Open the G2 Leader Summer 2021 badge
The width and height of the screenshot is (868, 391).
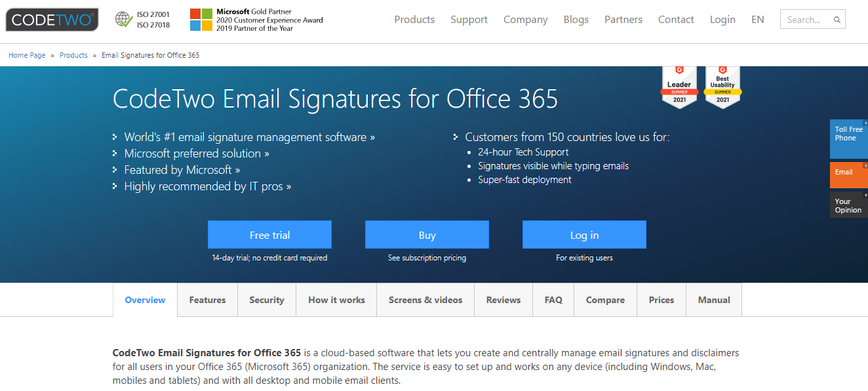coord(679,87)
